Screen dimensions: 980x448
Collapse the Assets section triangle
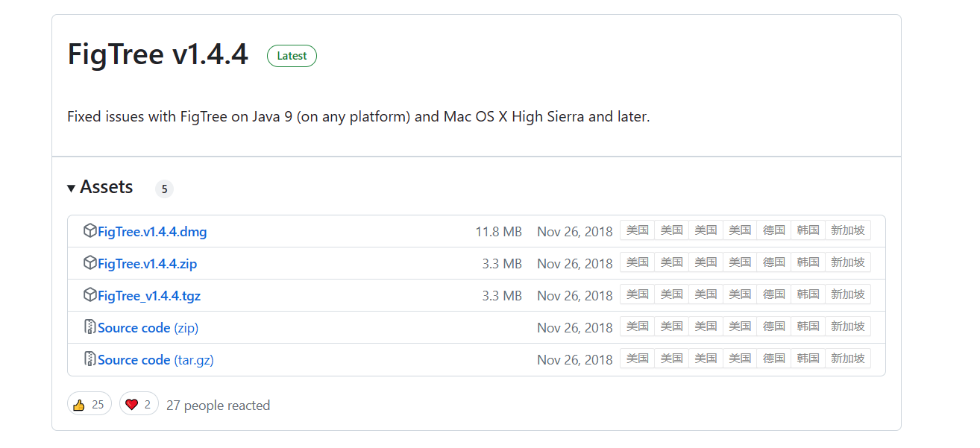tap(72, 188)
